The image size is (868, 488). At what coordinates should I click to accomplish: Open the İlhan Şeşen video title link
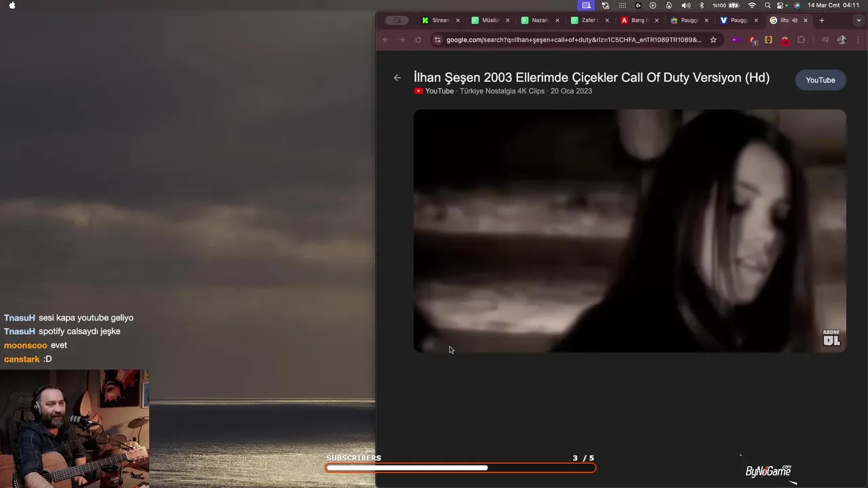pos(591,77)
